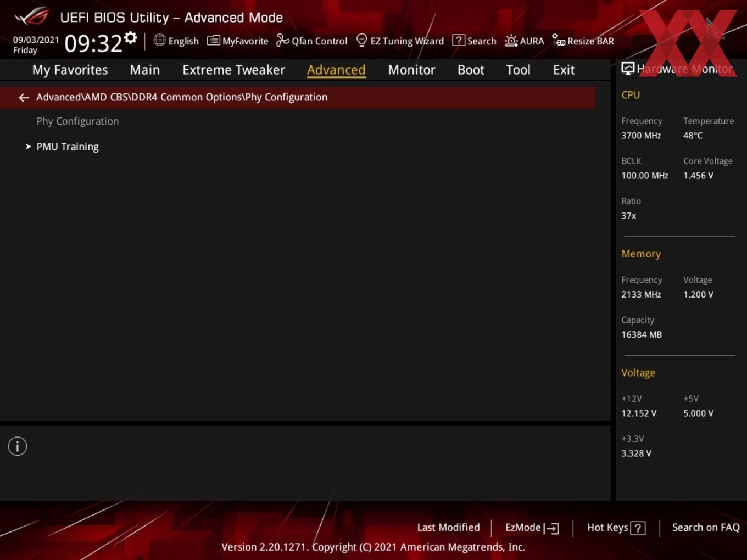This screenshot has width=747, height=560.
Task: Click the Resize BAR icon
Action: [559, 41]
